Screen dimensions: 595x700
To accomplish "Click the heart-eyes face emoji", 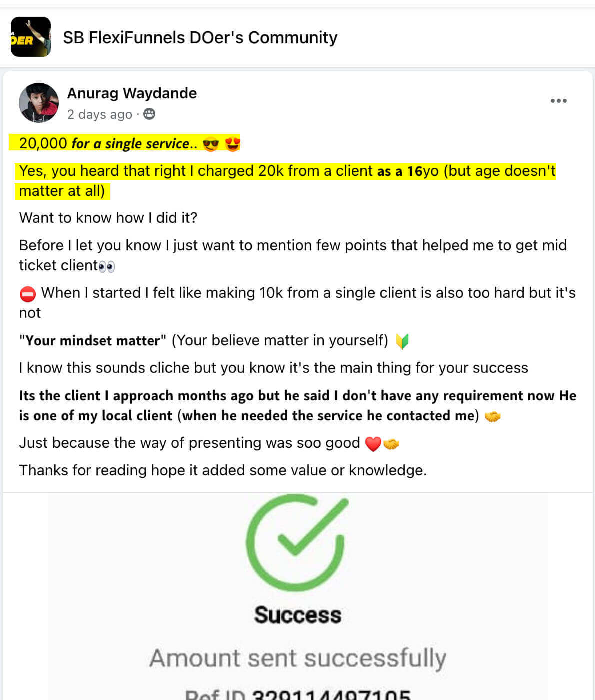I will 232,144.
